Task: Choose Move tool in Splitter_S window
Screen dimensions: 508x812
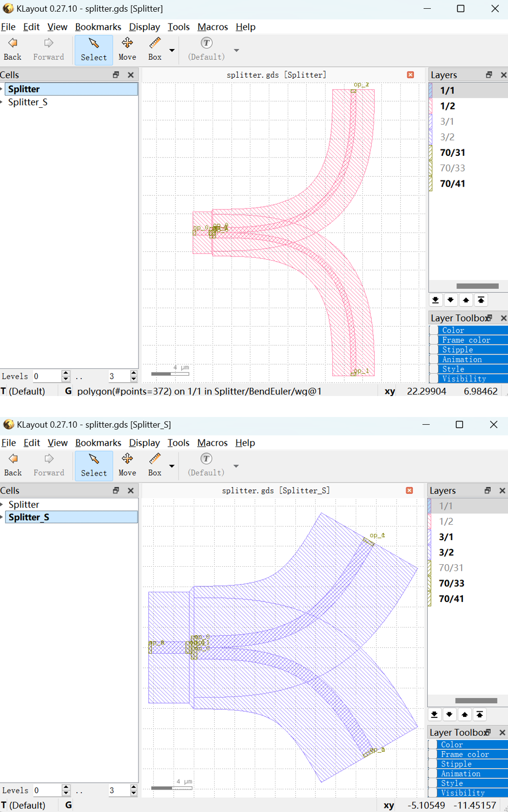Action: point(127,465)
